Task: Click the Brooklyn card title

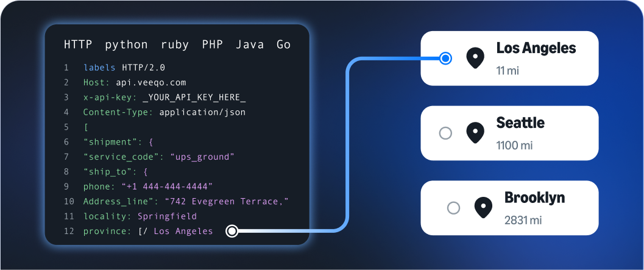Action: [534, 197]
